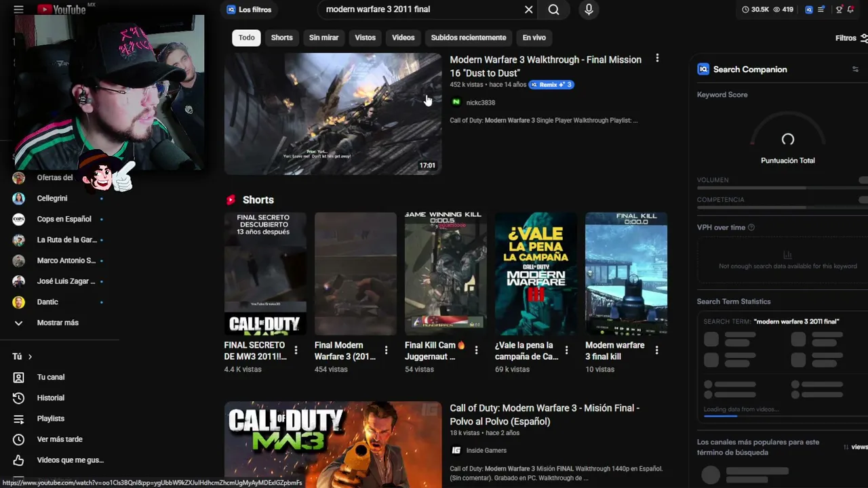This screenshot has height=488, width=868.
Task: Click the nickc3838 channel avatar
Action: click(456, 102)
